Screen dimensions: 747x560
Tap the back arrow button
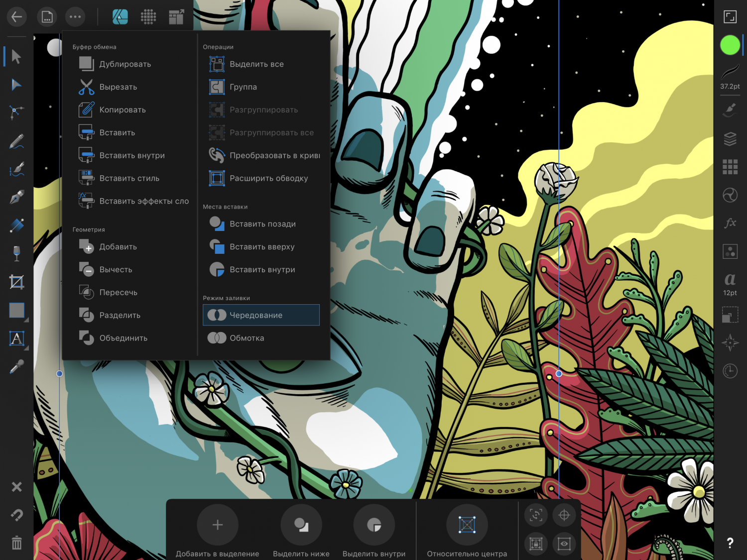(x=16, y=17)
